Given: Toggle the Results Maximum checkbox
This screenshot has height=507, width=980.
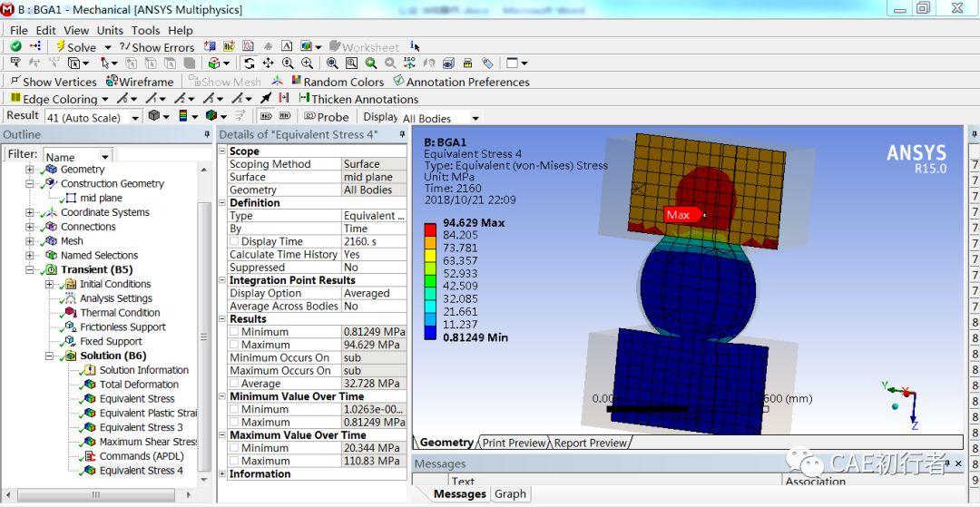Looking at the screenshot, I should 234,345.
